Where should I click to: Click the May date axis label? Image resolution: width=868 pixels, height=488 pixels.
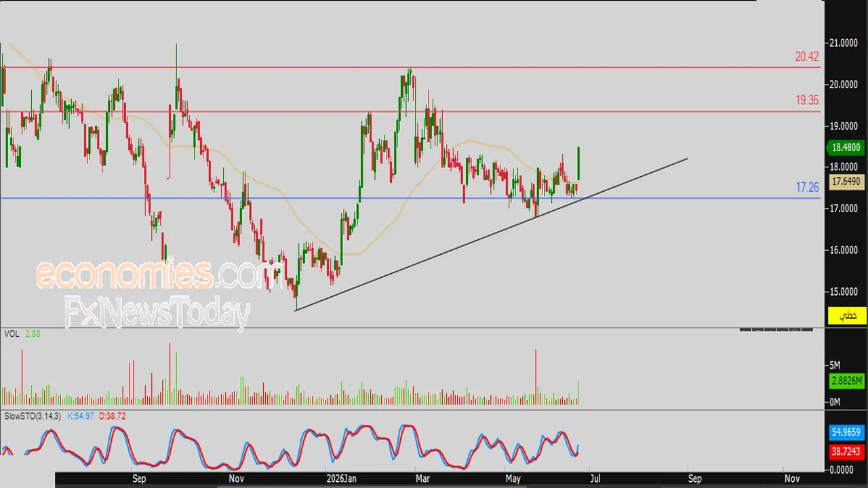pos(513,479)
